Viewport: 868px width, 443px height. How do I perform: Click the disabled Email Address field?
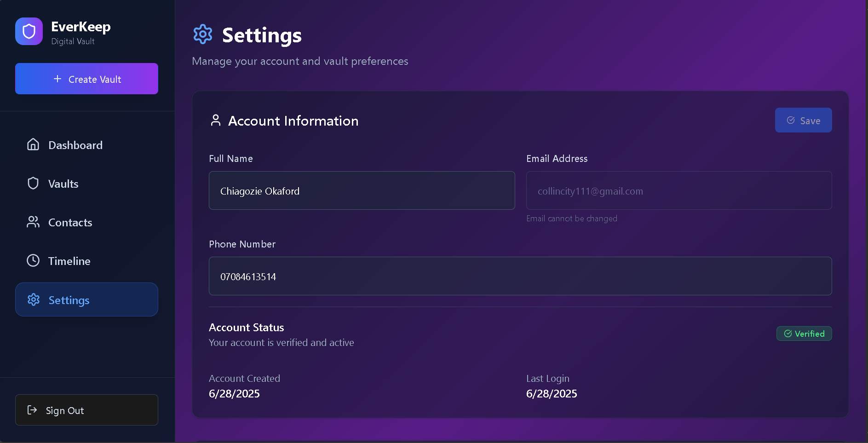(x=679, y=190)
